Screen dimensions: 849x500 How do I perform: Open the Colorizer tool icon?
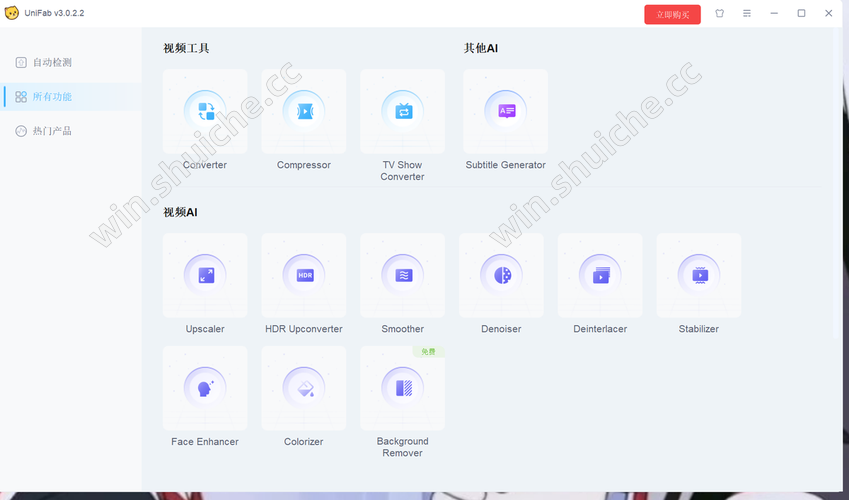(x=304, y=388)
